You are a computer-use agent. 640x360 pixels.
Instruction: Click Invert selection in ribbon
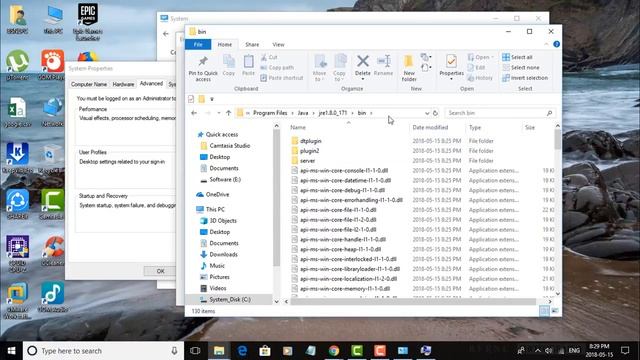(525, 78)
